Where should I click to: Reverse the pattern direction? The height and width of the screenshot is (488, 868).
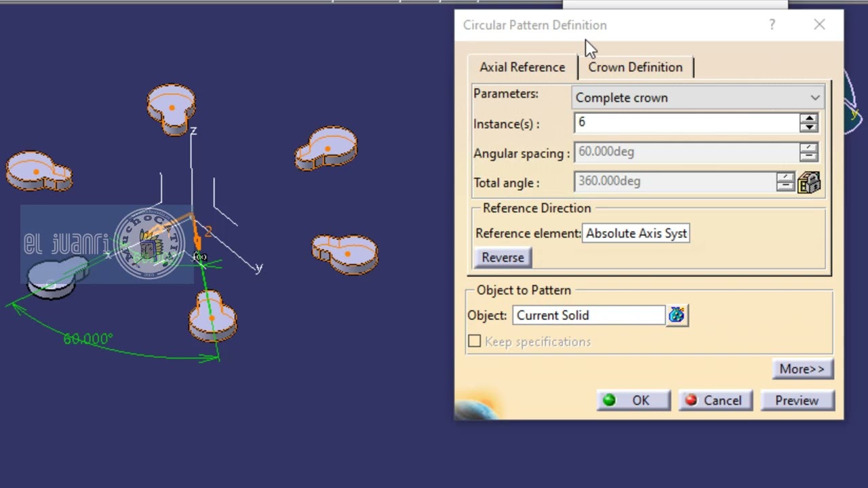[x=503, y=258]
